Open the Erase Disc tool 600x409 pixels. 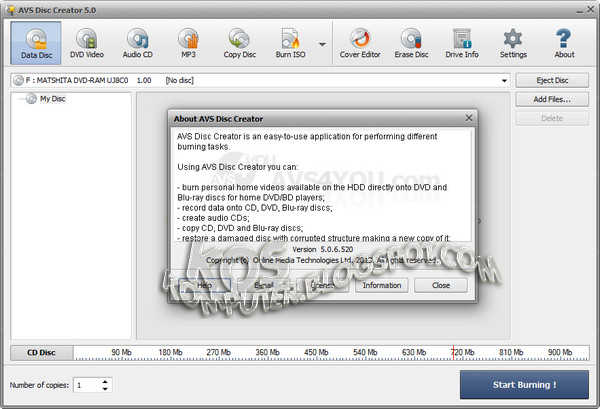click(x=411, y=43)
